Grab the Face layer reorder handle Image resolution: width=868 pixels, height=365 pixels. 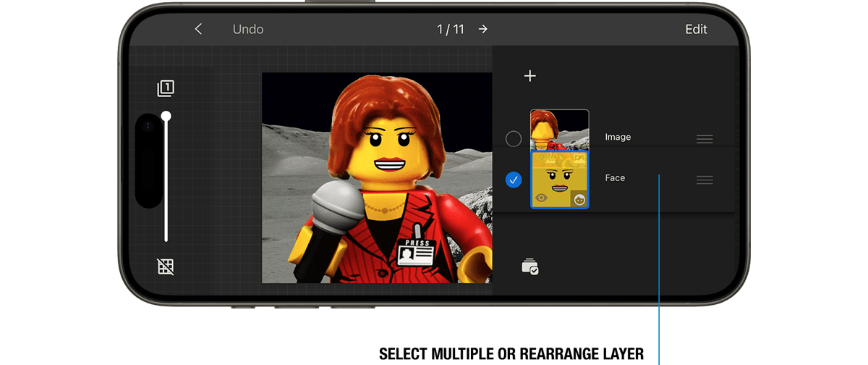pyautogui.click(x=705, y=180)
